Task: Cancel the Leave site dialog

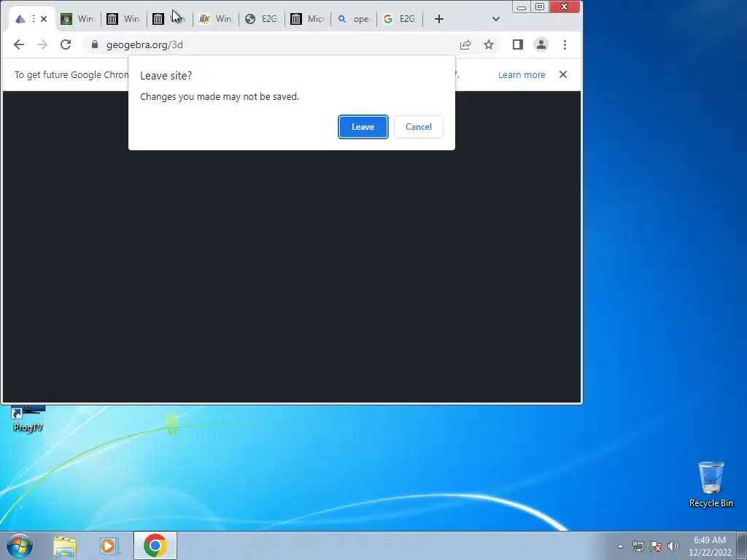Action: point(418,127)
